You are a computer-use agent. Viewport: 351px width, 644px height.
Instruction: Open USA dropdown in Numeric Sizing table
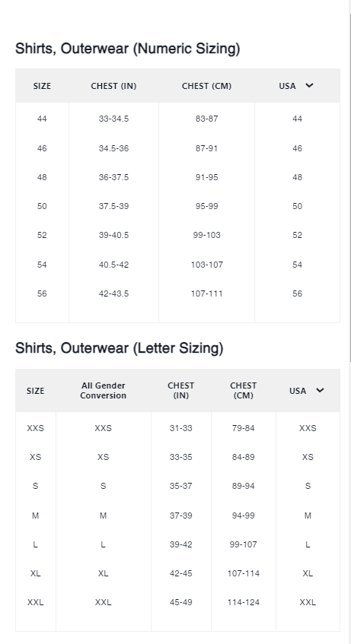(297, 85)
